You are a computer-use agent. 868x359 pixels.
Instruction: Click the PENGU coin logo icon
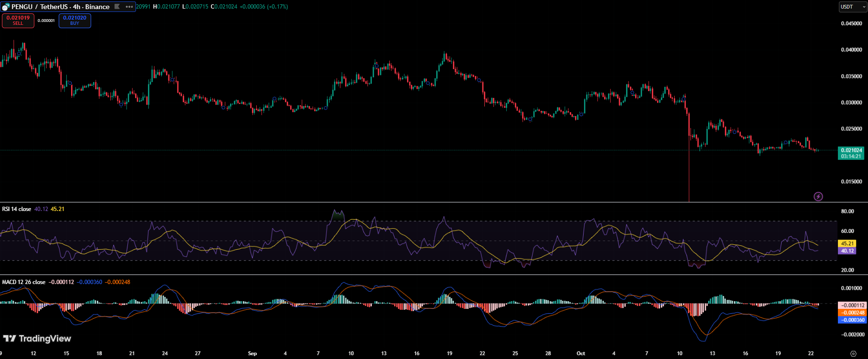click(6, 7)
